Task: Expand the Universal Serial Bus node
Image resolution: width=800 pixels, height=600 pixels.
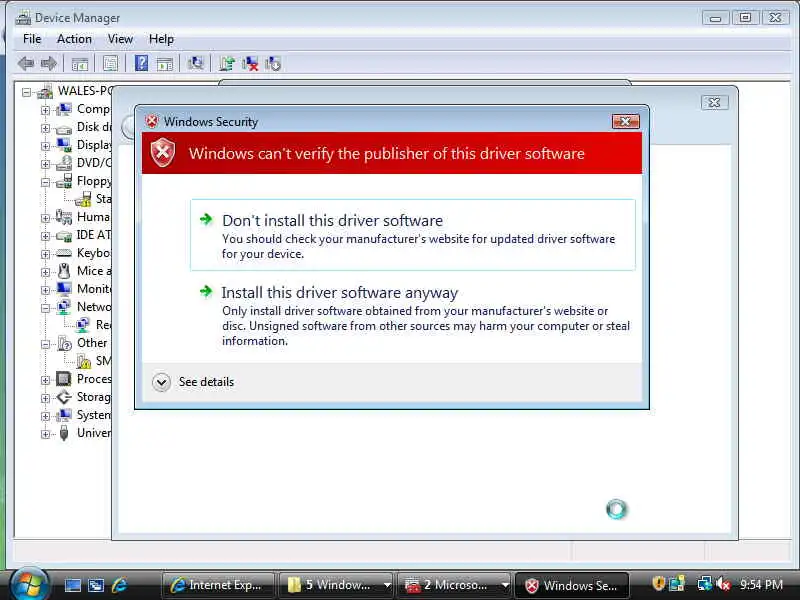Action: [x=45, y=434]
